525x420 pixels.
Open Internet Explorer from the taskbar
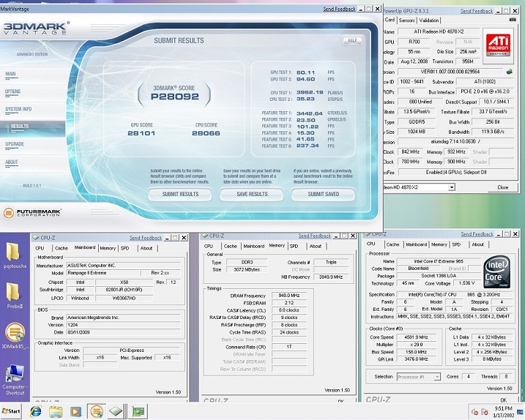tap(35, 411)
